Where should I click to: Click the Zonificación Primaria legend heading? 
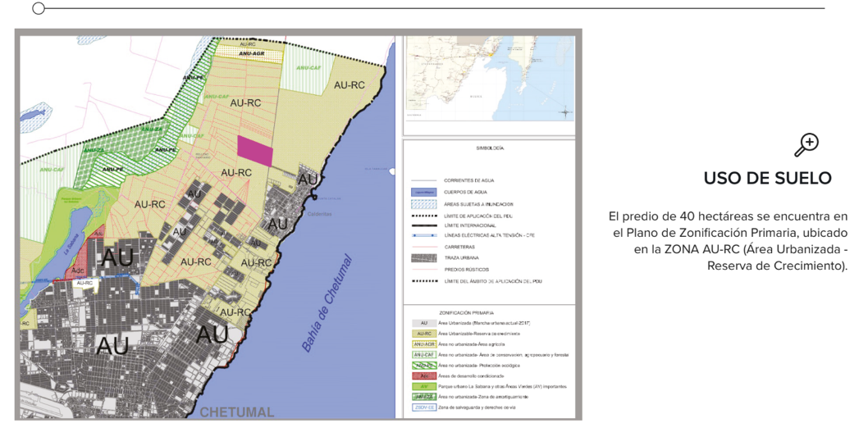coord(465,312)
